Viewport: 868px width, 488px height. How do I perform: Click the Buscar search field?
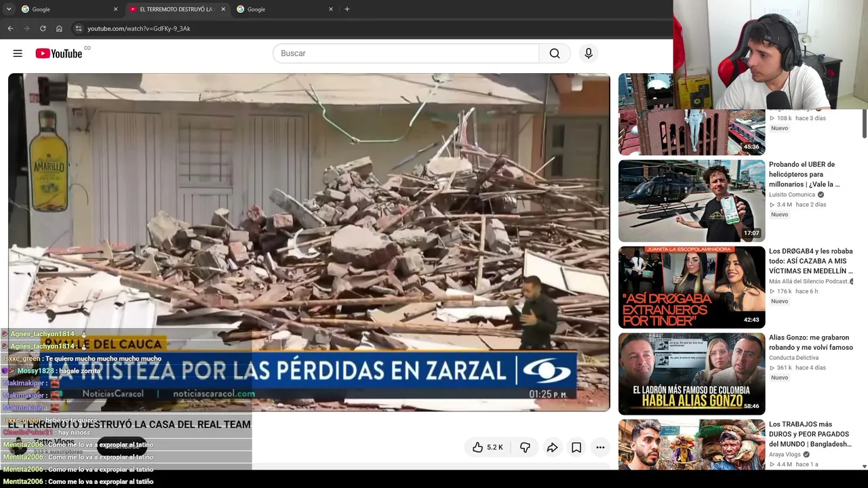click(406, 54)
